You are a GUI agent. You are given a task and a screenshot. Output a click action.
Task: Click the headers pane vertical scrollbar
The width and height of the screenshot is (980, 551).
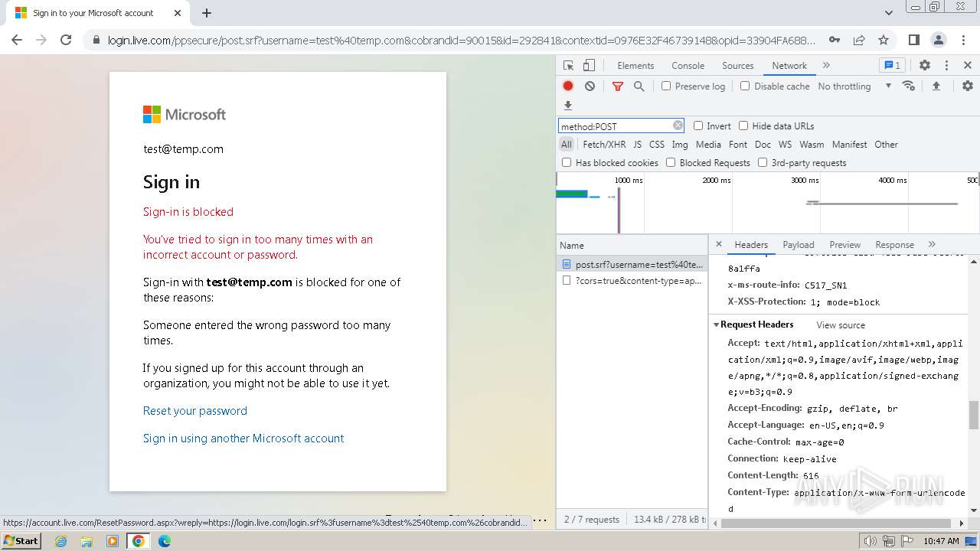[x=974, y=415]
